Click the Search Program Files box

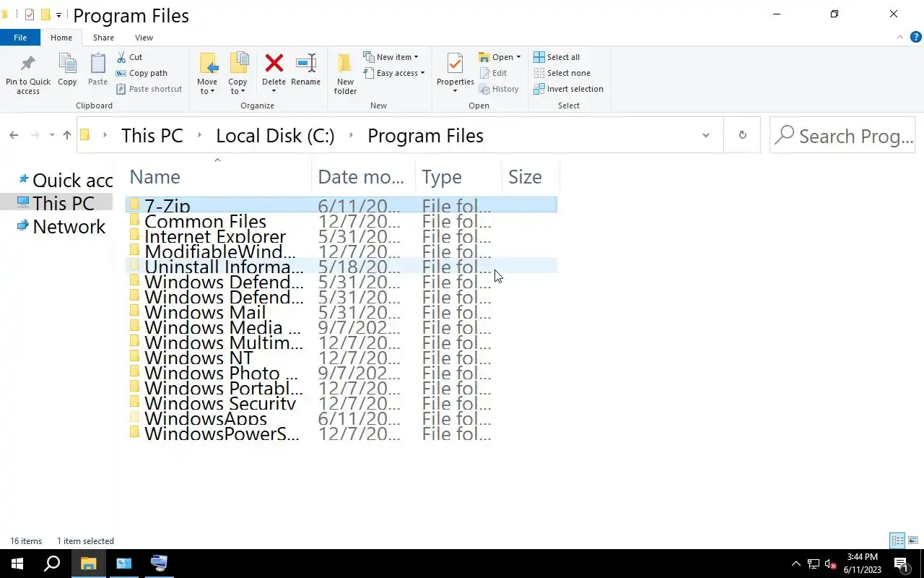(x=842, y=136)
